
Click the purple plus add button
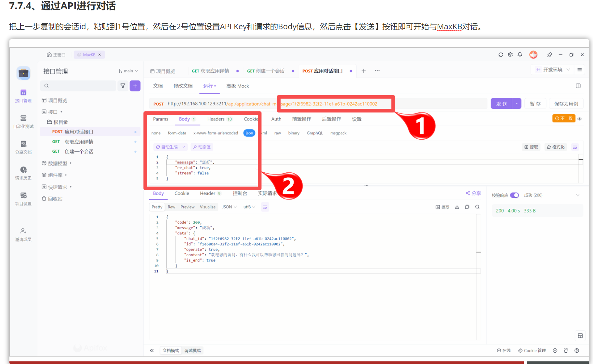[135, 86]
